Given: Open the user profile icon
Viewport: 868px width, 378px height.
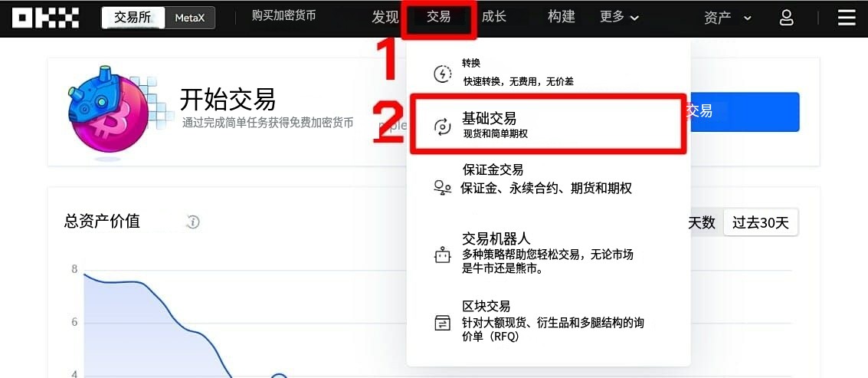Looking at the screenshot, I should (786, 18).
